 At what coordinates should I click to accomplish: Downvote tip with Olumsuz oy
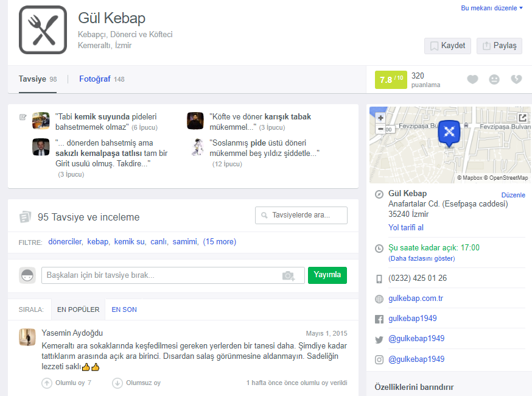tap(117, 383)
